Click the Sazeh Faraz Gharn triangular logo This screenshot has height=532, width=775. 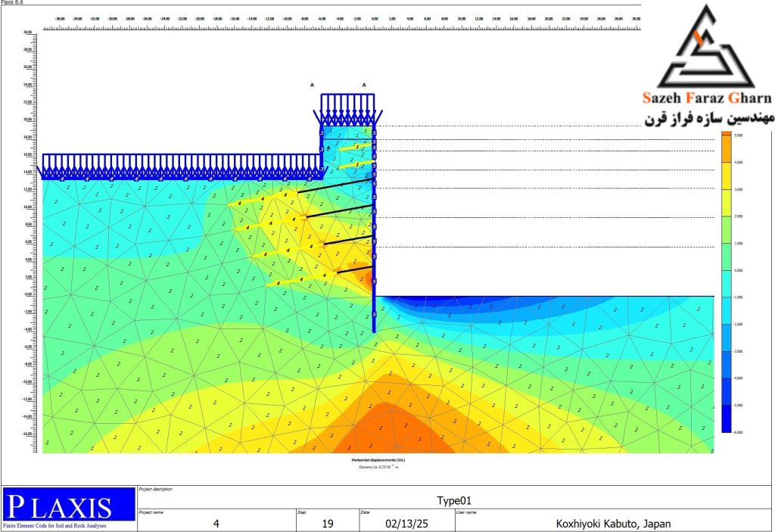pos(706,48)
